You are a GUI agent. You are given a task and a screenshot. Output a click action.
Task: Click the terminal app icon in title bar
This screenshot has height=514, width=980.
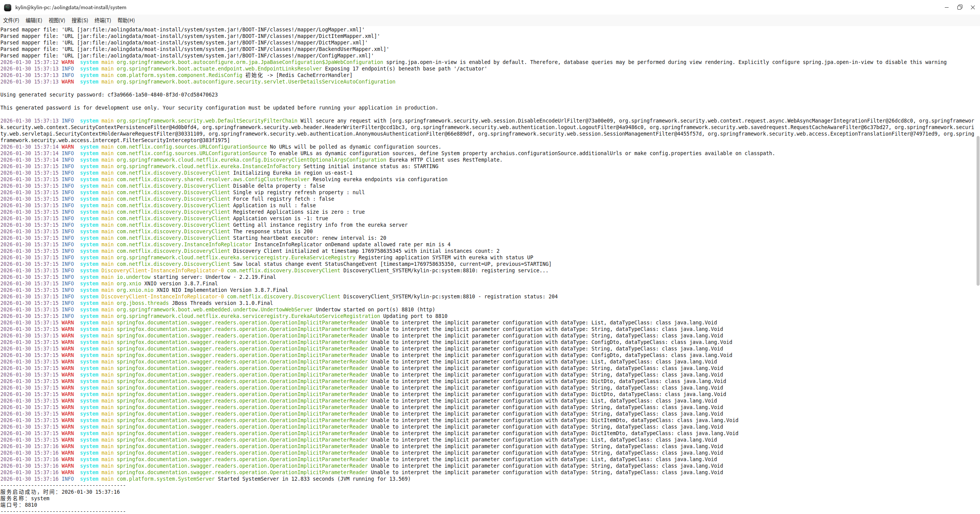[7, 7]
